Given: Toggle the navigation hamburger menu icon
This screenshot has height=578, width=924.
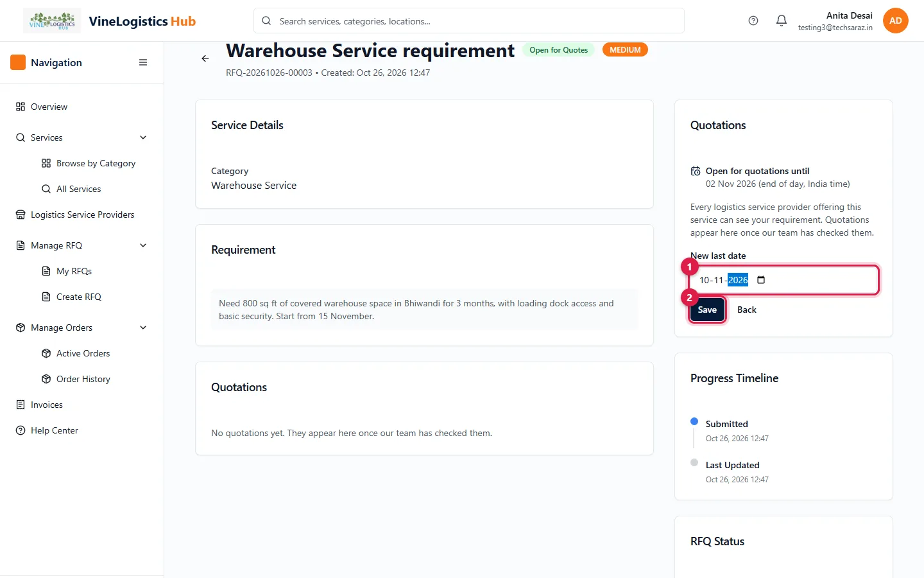Looking at the screenshot, I should (x=143, y=62).
